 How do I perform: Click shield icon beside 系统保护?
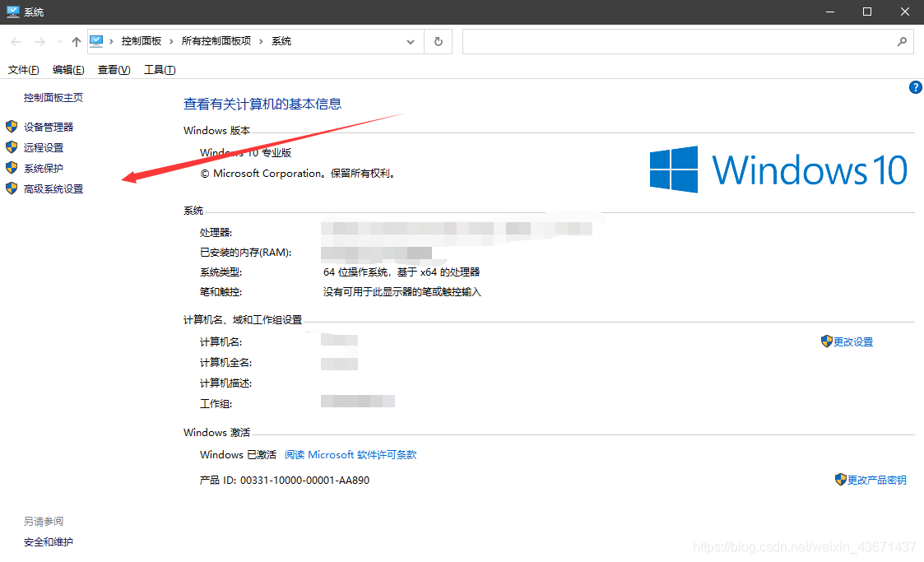click(x=12, y=168)
